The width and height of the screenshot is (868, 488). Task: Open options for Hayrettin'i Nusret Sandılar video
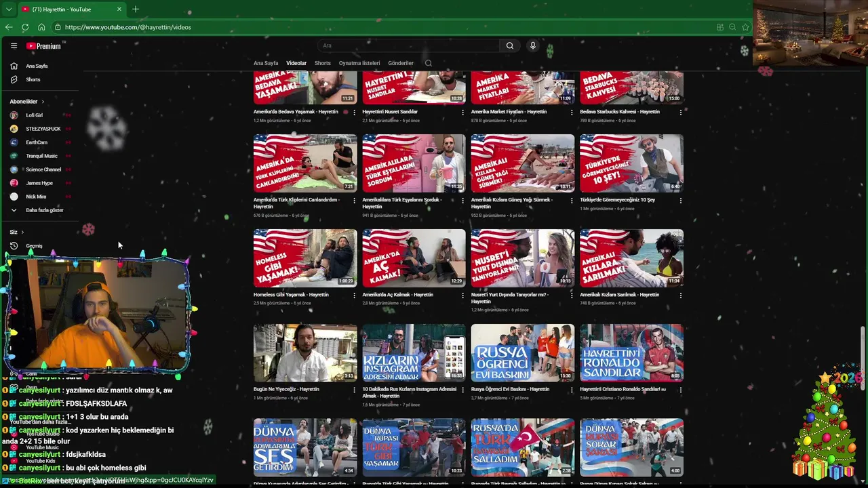tap(463, 113)
